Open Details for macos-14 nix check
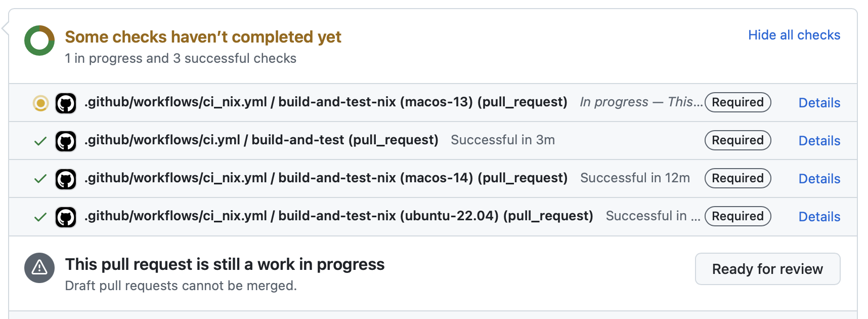This screenshot has height=319, width=868. (819, 179)
